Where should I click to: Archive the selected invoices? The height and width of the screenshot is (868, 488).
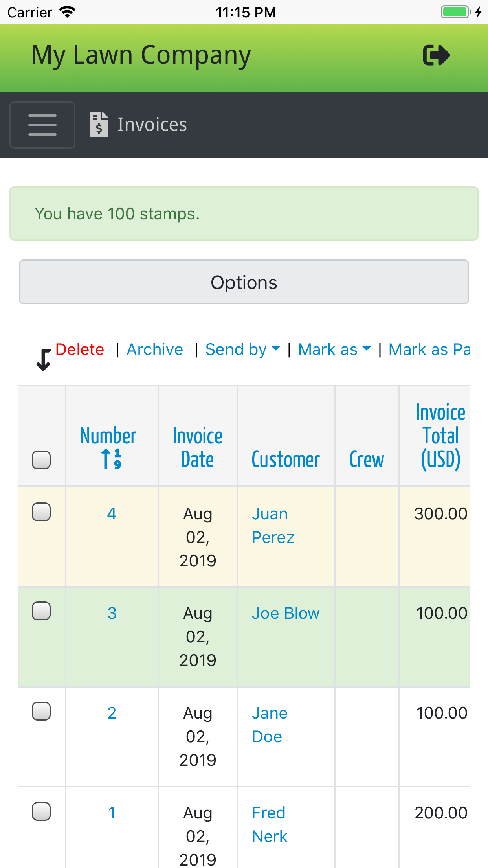pyautogui.click(x=155, y=349)
